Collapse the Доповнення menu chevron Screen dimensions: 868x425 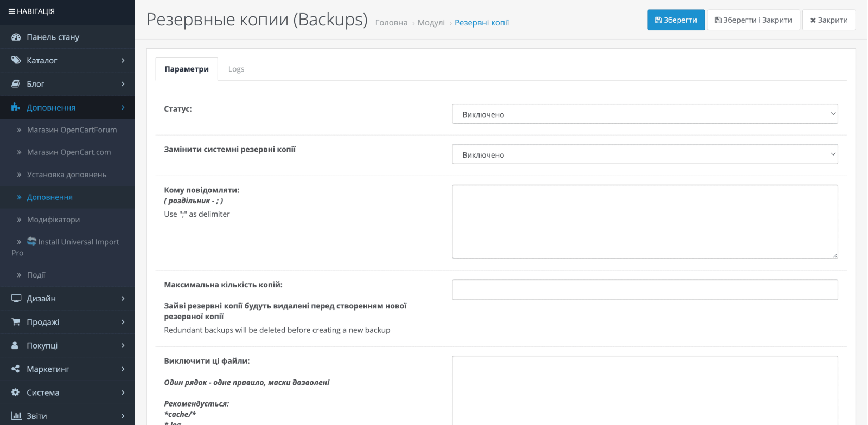(x=123, y=107)
